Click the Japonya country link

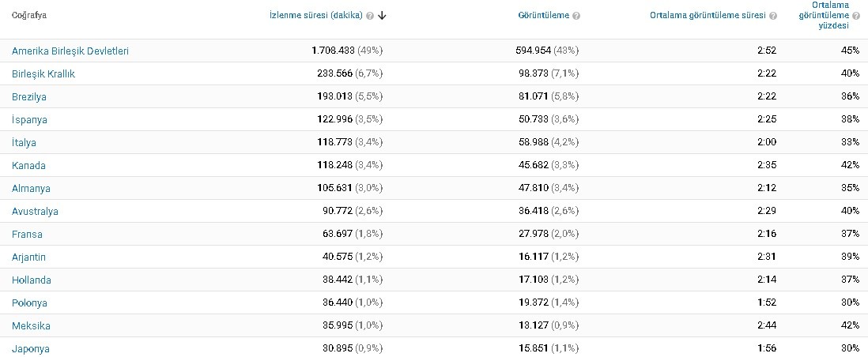coord(31,348)
